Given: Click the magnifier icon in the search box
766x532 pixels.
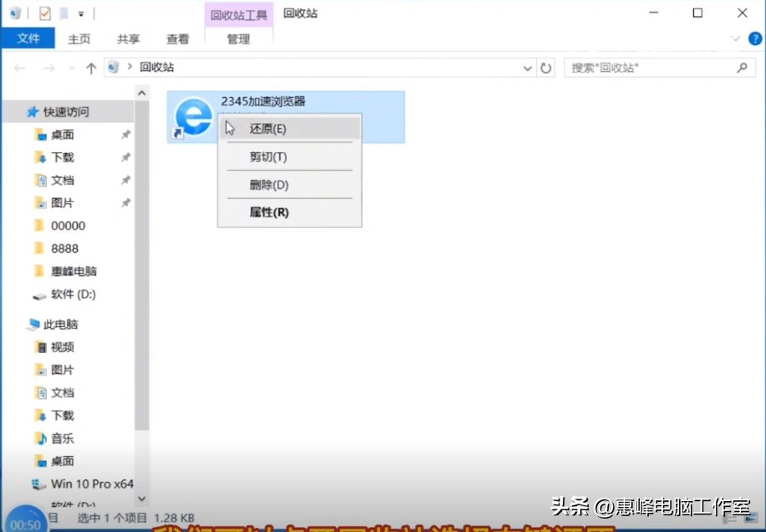Looking at the screenshot, I should click(x=741, y=67).
